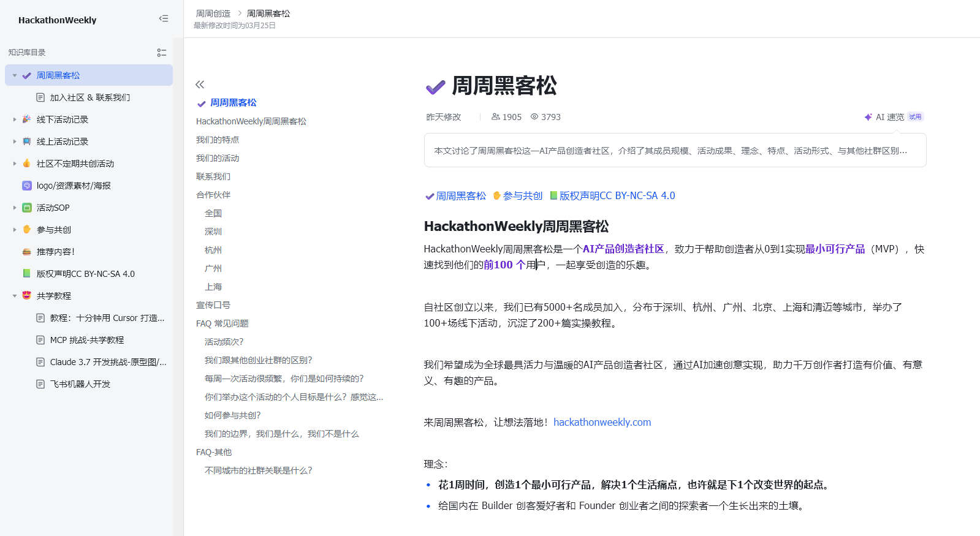Image resolution: width=980 pixels, height=536 pixels.
Task: Click the checkmark icon of sidebar 周周黑客松
Action: coord(27,75)
